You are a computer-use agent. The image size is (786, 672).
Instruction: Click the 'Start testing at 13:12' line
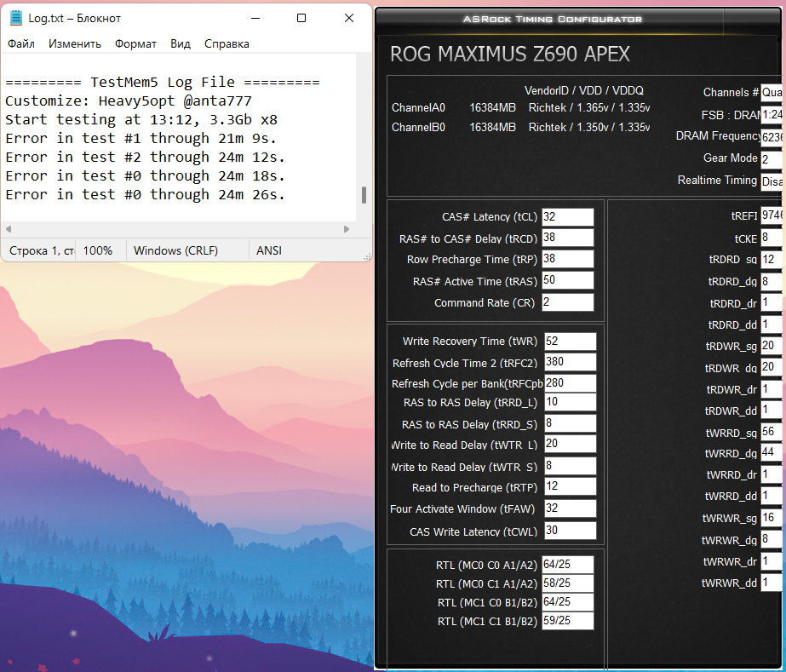[x=141, y=120]
